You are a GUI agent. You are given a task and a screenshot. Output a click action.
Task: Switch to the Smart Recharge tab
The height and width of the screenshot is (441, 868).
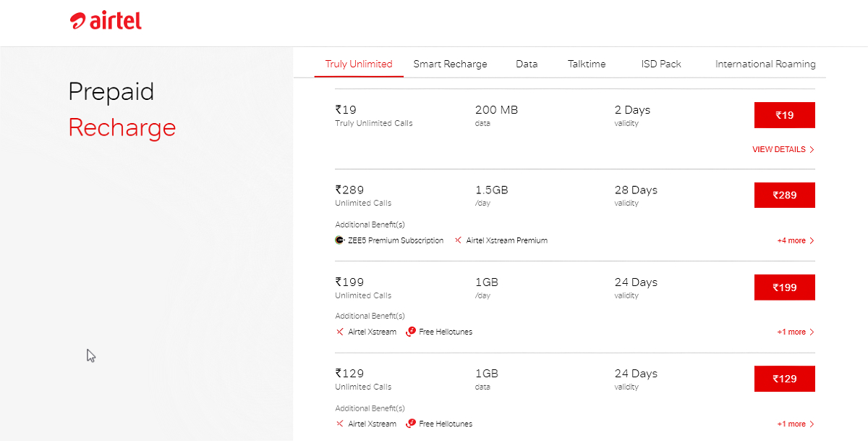pyautogui.click(x=450, y=64)
